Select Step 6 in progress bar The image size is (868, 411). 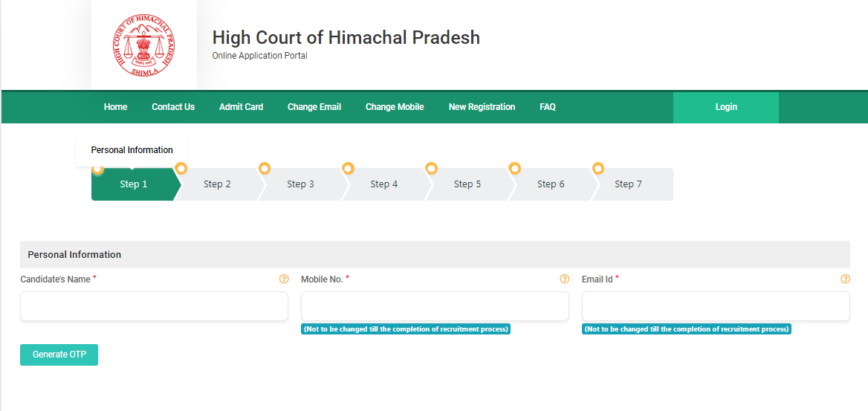(551, 184)
